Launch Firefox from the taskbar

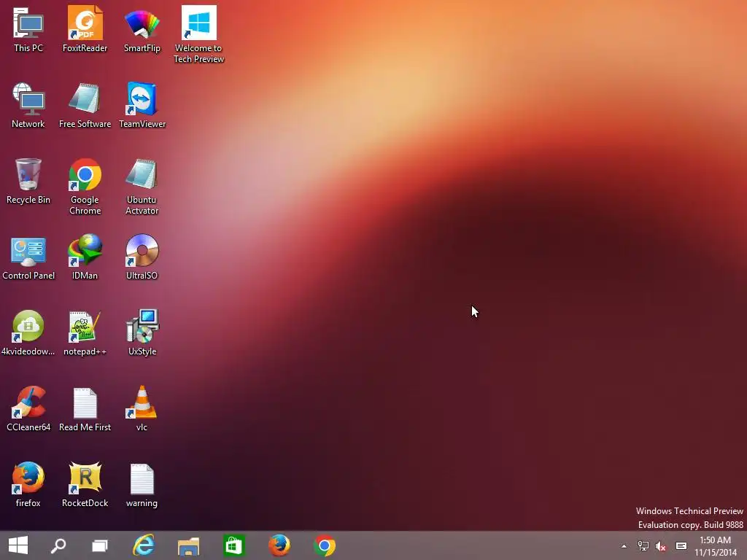[x=279, y=545]
